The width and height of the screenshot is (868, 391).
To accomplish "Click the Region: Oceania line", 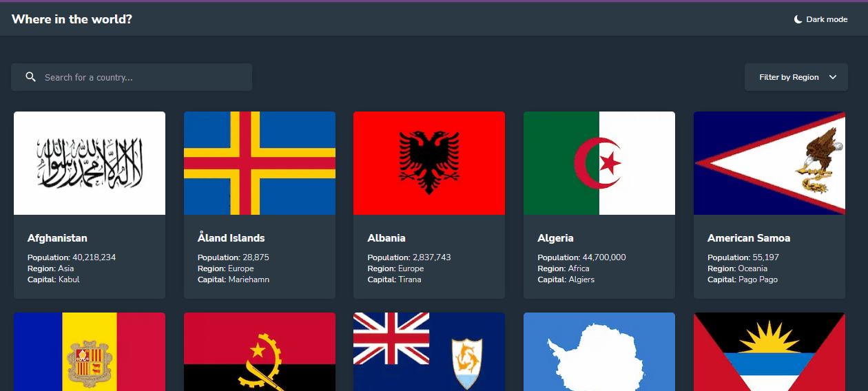I will (x=737, y=268).
